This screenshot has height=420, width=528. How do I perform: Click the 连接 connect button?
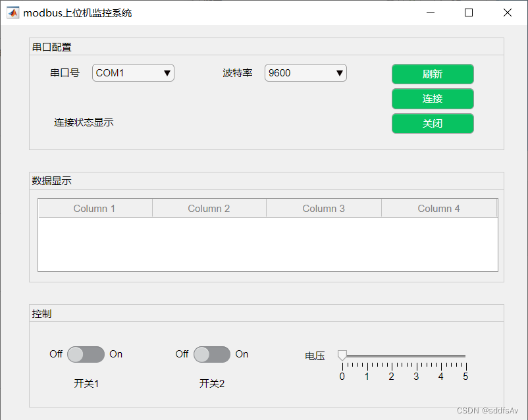pyautogui.click(x=433, y=99)
